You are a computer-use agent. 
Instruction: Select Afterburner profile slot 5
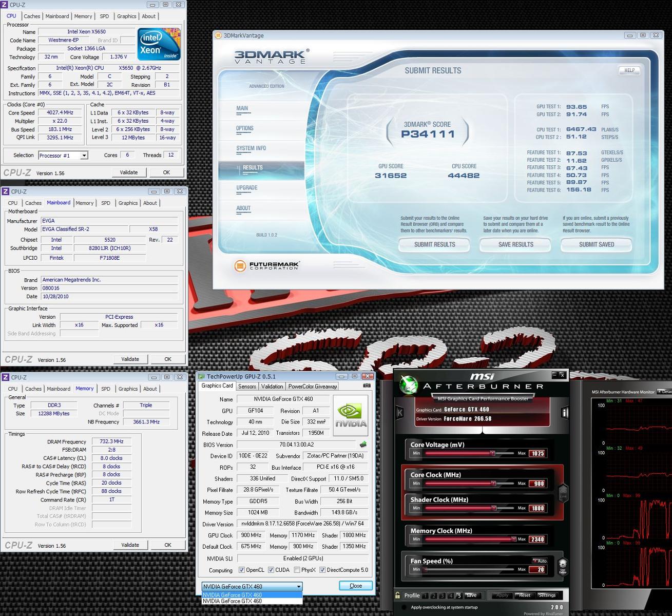click(x=459, y=595)
